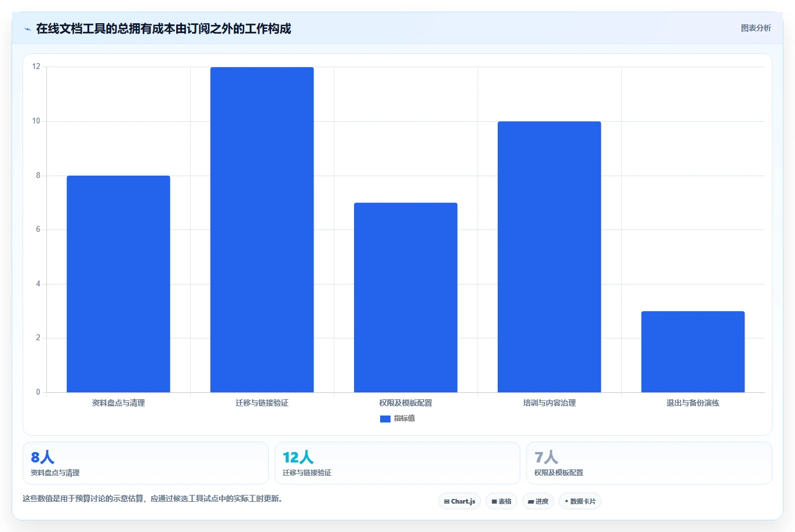Image resolution: width=795 pixels, height=532 pixels.
Task: Click the y-axis value 6
Action: click(38, 229)
